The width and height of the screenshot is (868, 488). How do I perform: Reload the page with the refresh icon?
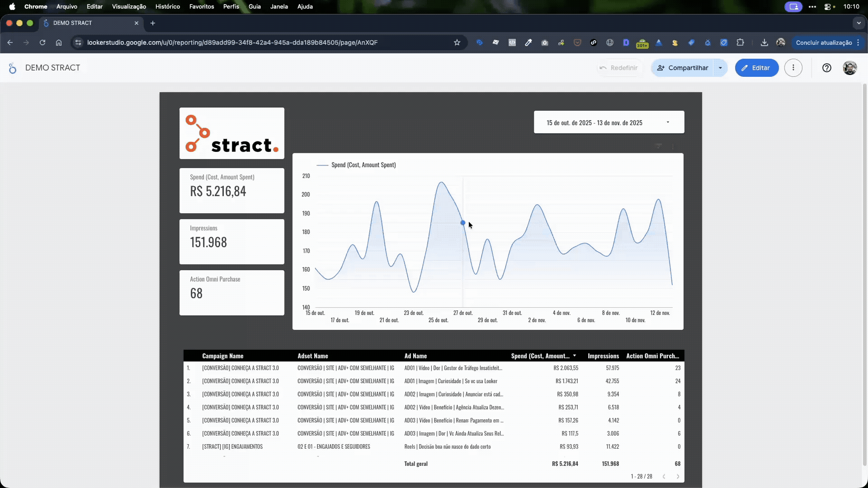pyautogui.click(x=42, y=42)
